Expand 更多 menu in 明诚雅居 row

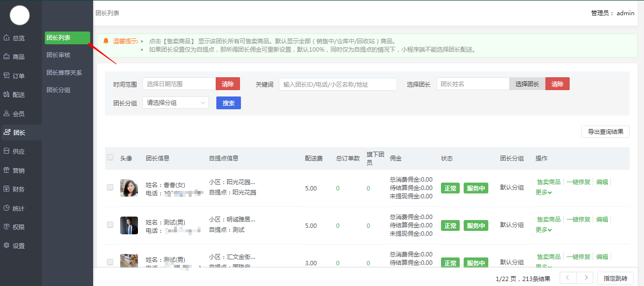coord(543,230)
